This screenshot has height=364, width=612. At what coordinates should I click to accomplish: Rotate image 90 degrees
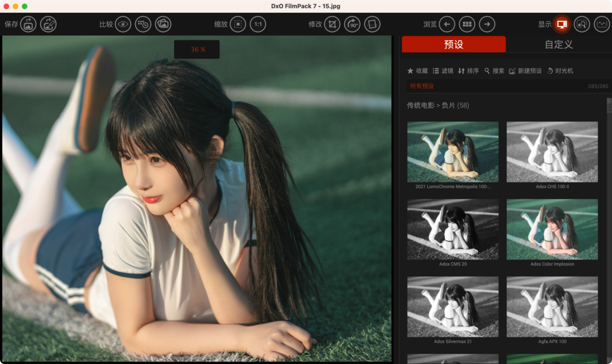[352, 24]
